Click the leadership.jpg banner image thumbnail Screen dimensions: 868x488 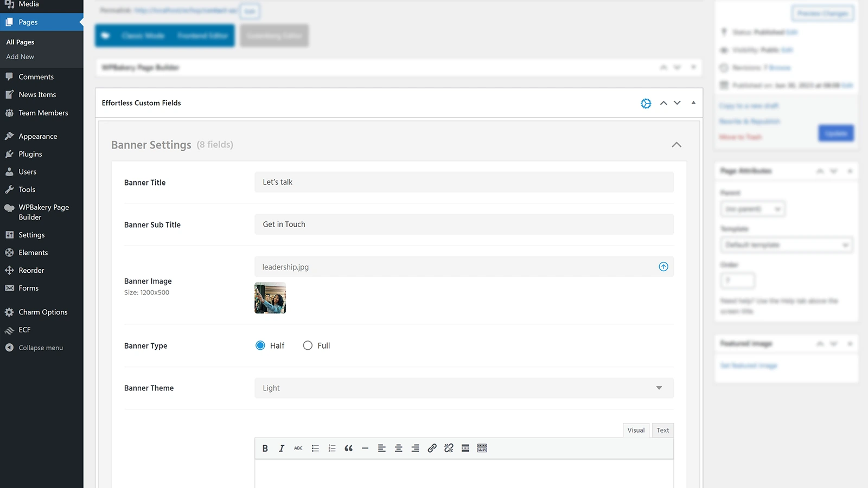coord(270,298)
